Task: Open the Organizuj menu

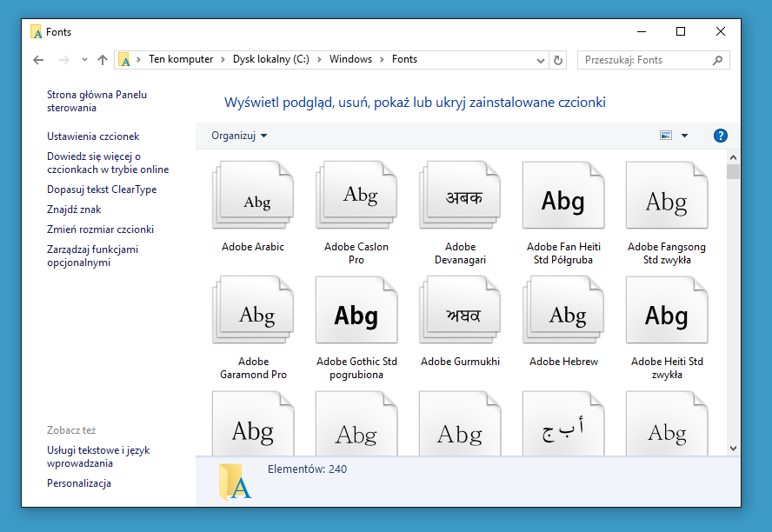Action: (239, 136)
